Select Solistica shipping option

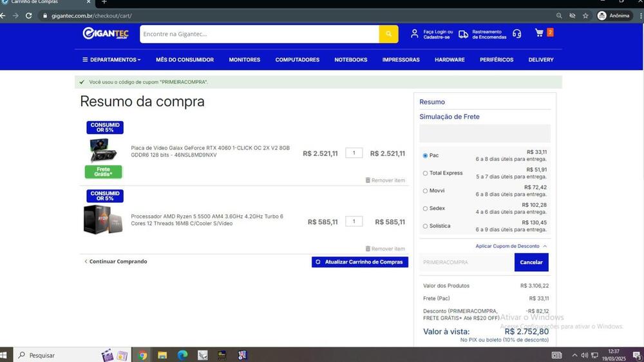(x=425, y=226)
